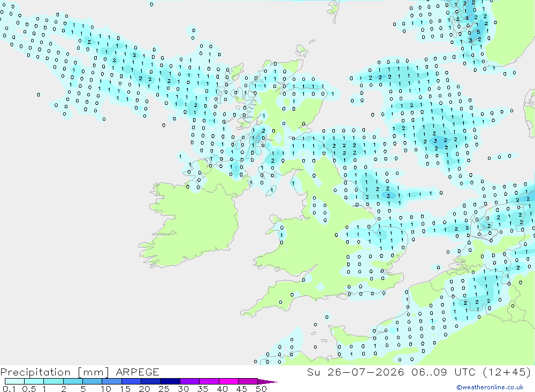Click the purple arrow tip beyond 50
The image size is (535, 392).
click(x=267, y=382)
